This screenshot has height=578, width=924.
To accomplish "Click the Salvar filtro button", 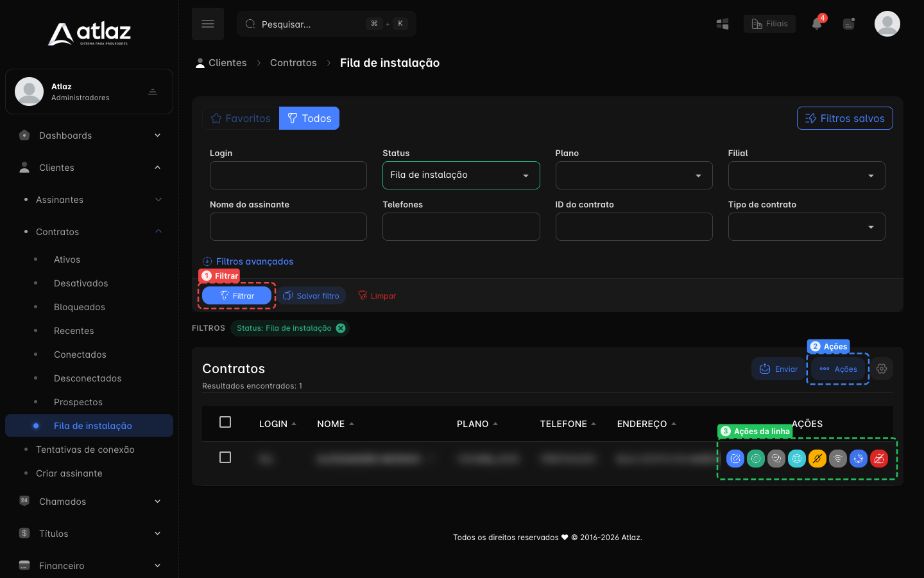I will coord(312,295).
